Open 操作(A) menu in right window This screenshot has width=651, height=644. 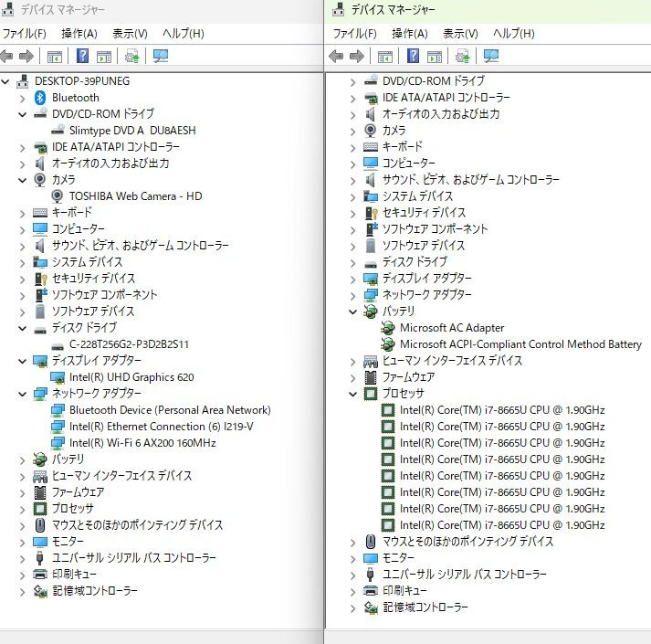[409, 34]
